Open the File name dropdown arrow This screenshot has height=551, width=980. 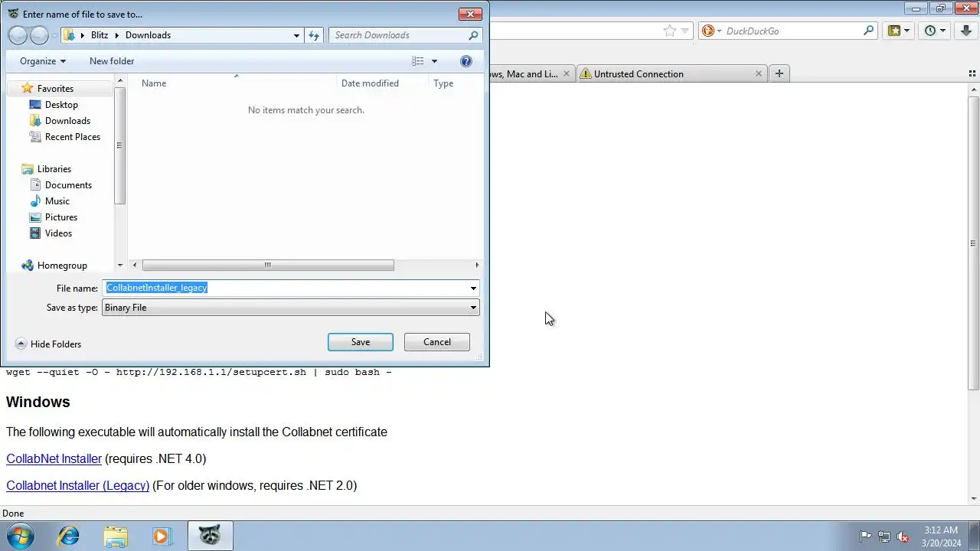[473, 288]
